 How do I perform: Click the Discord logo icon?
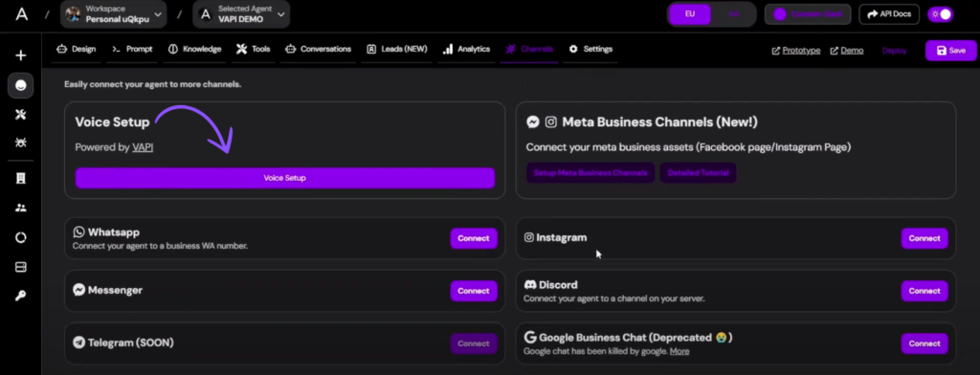(530, 284)
